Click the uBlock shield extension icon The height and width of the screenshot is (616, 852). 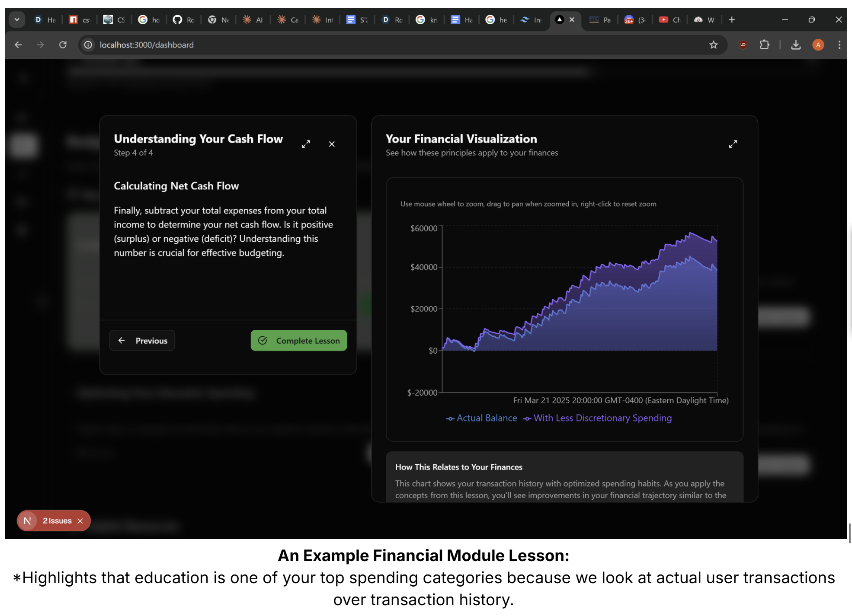(x=743, y=45)
